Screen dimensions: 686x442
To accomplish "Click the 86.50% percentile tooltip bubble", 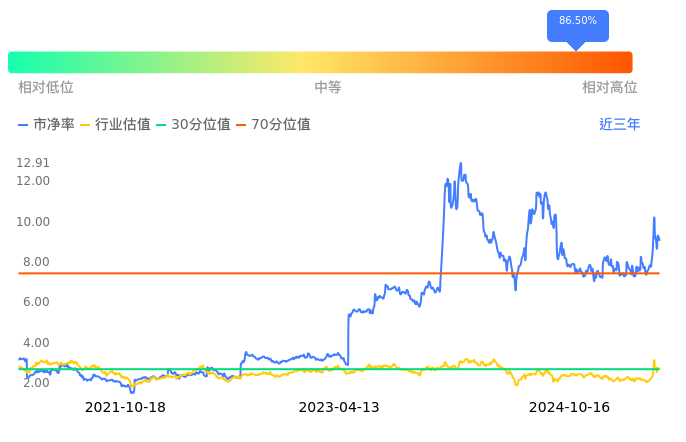I will (x=578, y=21).
